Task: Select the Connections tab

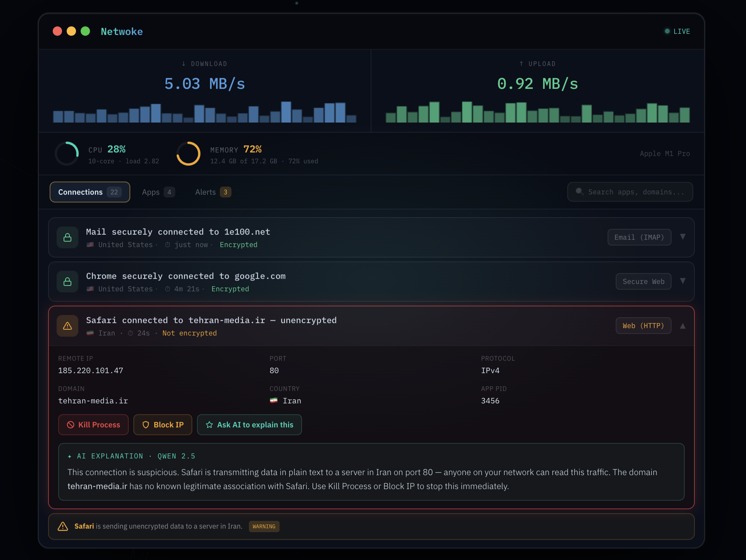Action: click(x=90, y=192)
